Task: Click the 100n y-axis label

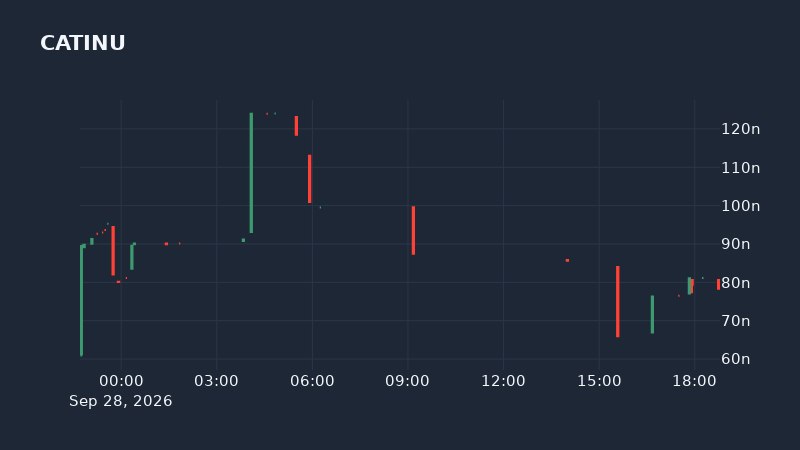Action: (x=740, y=206)
